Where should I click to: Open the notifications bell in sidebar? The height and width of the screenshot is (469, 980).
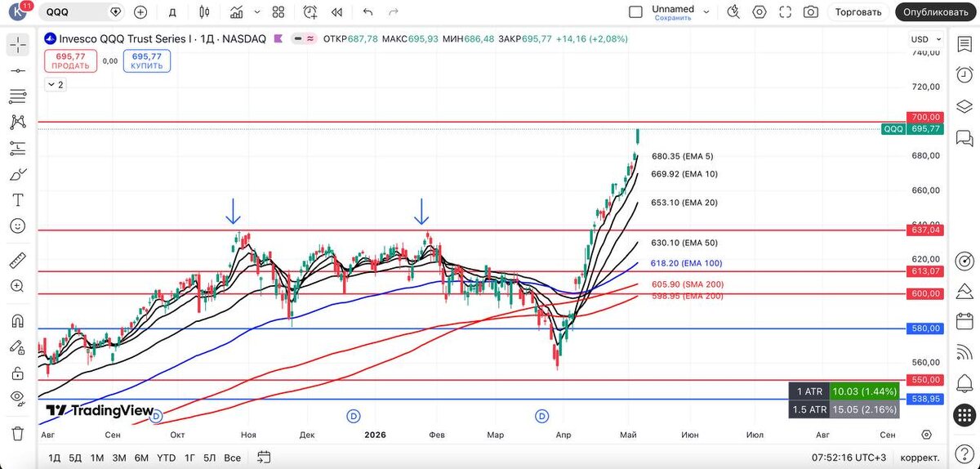[x=964, y=383]
